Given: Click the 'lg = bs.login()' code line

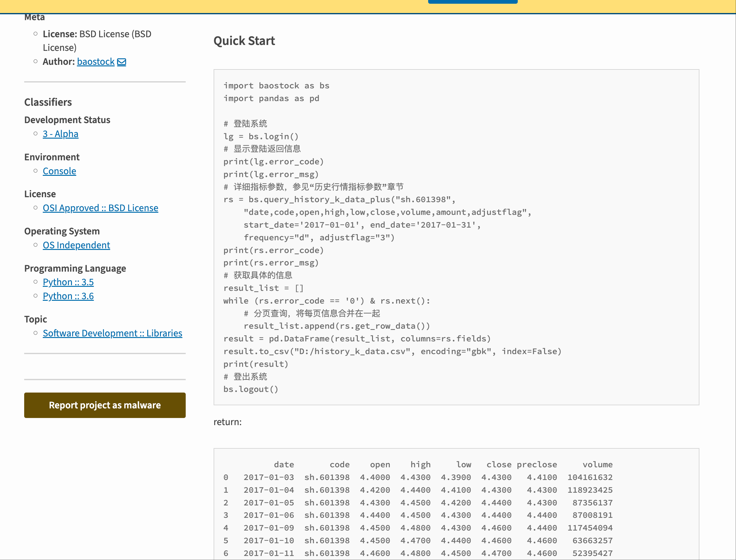Looking at the screenshot, I should (x=261, y=136).
